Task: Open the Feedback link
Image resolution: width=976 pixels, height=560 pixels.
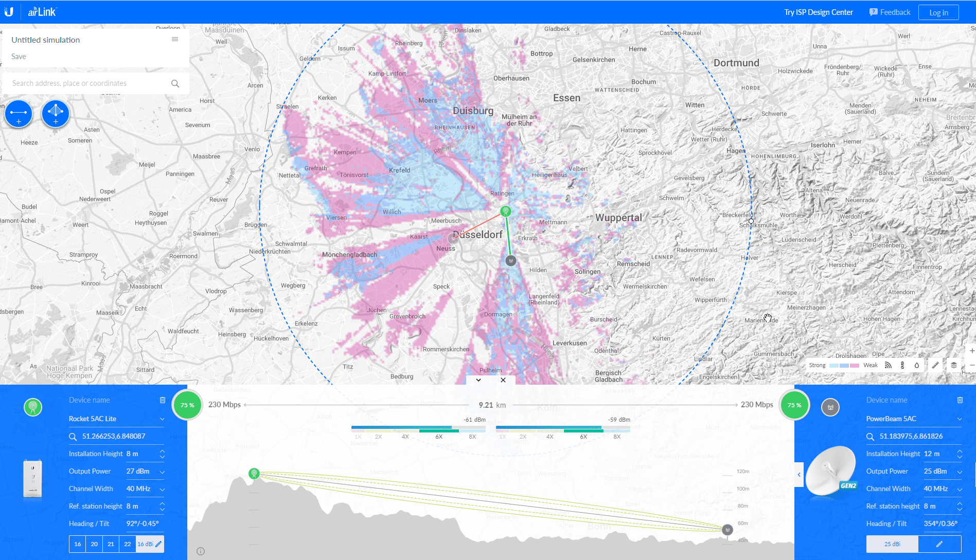Action: pos(895,12)
